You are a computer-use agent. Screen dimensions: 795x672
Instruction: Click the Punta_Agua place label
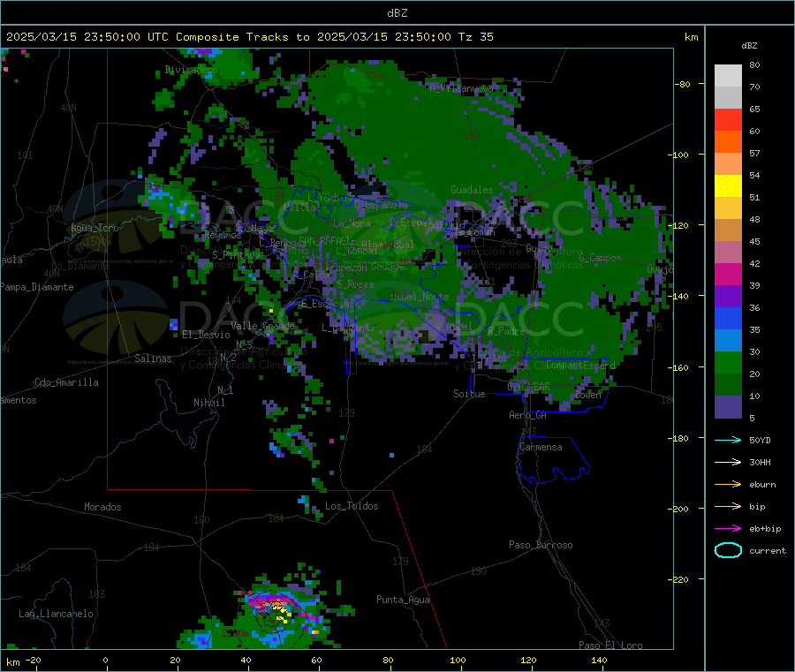(x=403, y=600)
